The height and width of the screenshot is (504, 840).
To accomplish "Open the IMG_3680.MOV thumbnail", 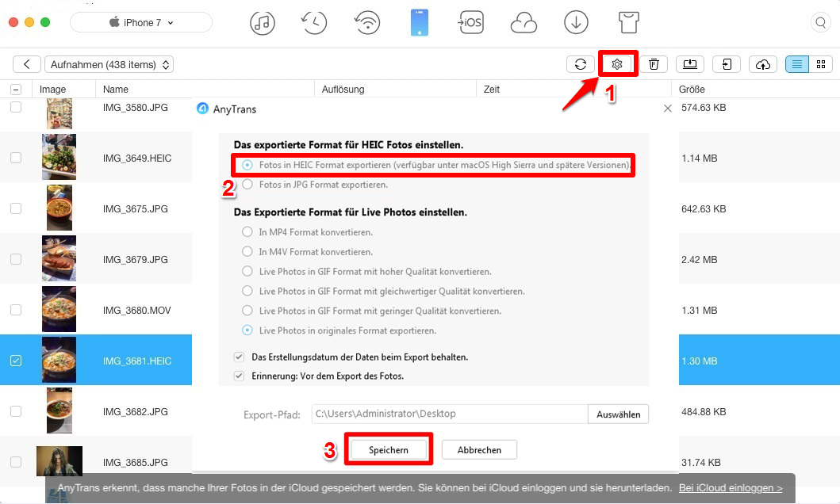I will 59,309.
